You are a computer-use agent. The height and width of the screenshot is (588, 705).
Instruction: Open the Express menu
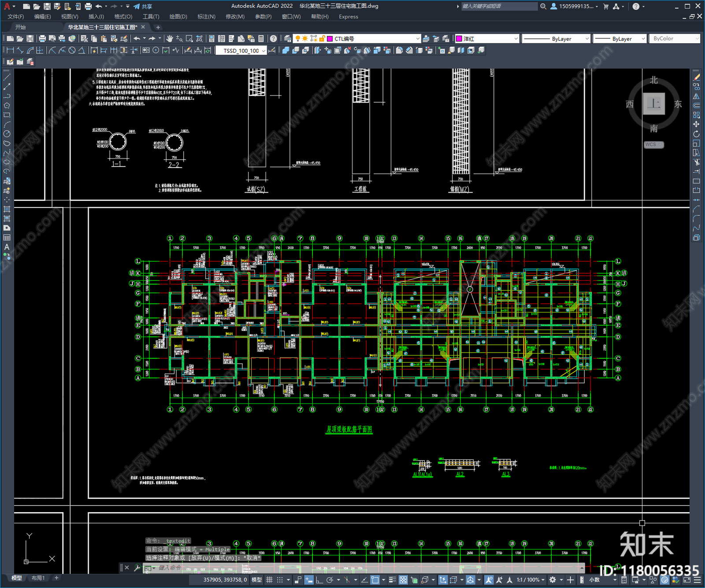[349, 17]
